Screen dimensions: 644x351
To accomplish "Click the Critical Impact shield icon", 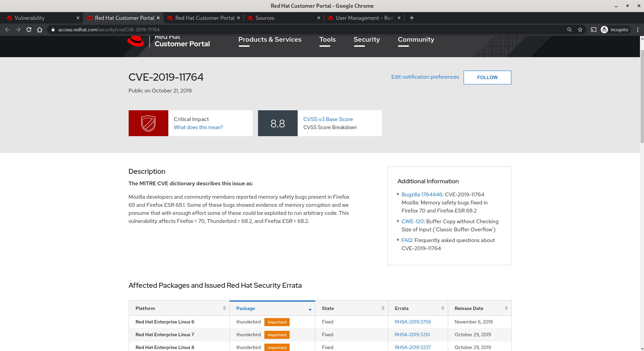I will [x=148, y=123].
